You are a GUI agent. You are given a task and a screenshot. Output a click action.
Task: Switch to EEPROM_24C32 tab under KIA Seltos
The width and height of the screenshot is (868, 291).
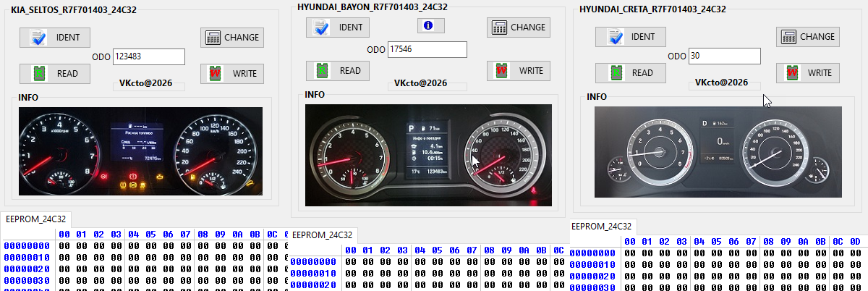click(x=35, y=218)
